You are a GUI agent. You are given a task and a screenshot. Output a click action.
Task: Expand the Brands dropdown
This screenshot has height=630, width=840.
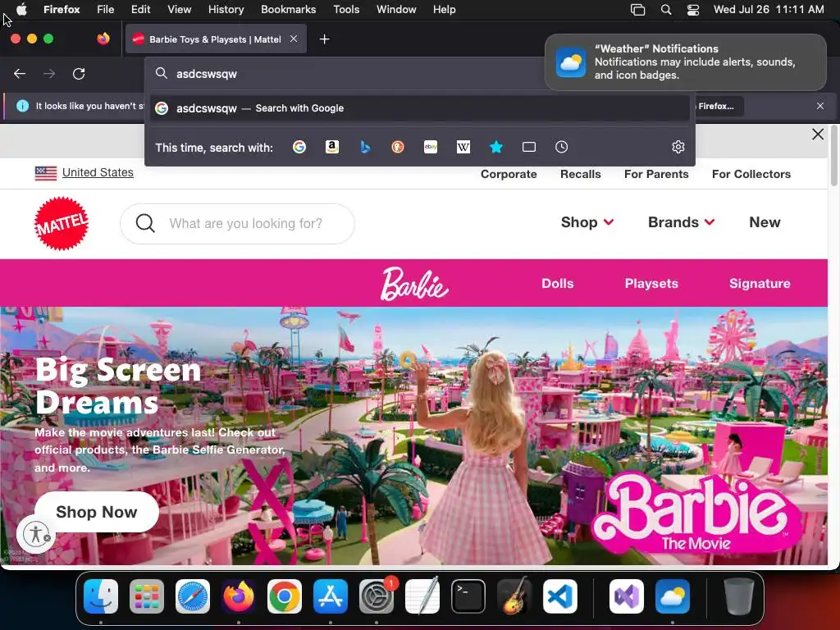(x=682, y=222)
